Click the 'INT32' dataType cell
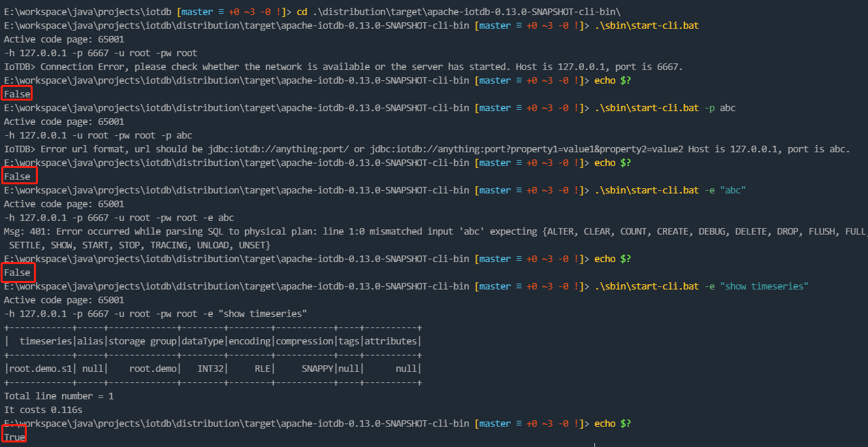The image size is (868, 447). pos(211,369)
